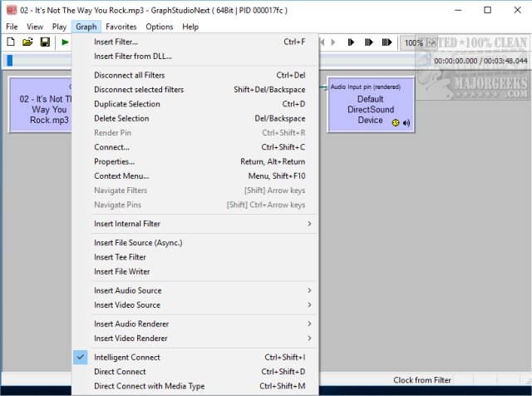Choose Duplicate Selection

pyautogui.click(x=195, y=104)
